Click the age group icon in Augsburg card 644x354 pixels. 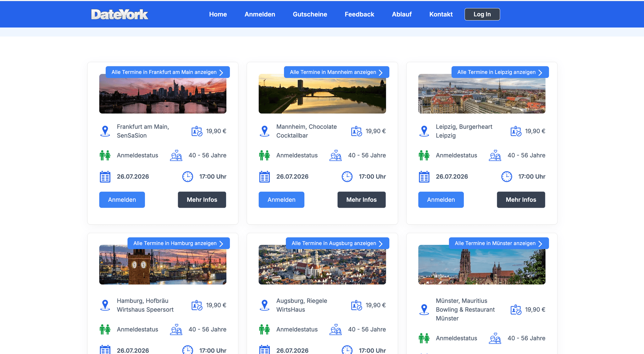tap(336, 329)
